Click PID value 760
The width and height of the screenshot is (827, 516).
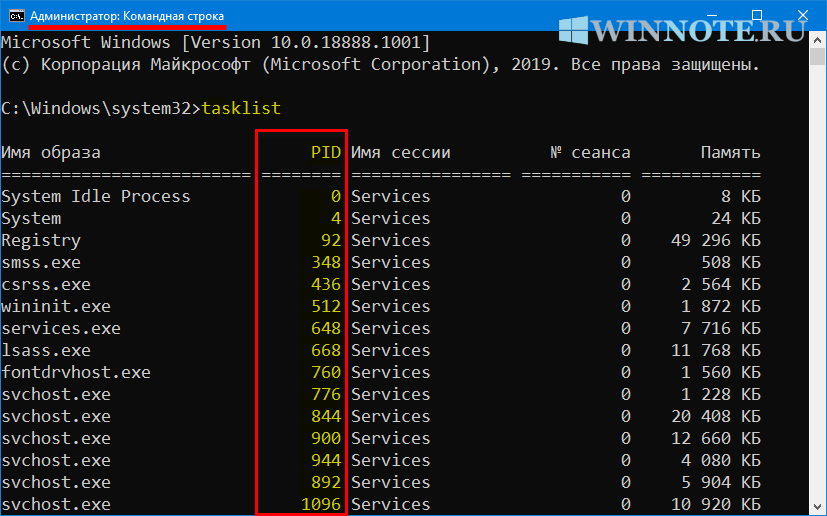click(x=326, y=372)
